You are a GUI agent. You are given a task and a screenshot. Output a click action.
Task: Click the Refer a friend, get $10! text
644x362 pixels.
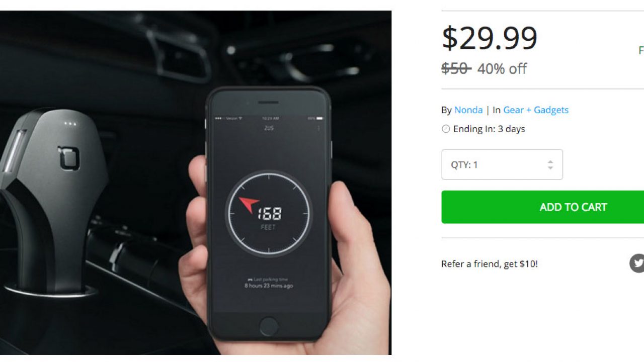[490, 264]
